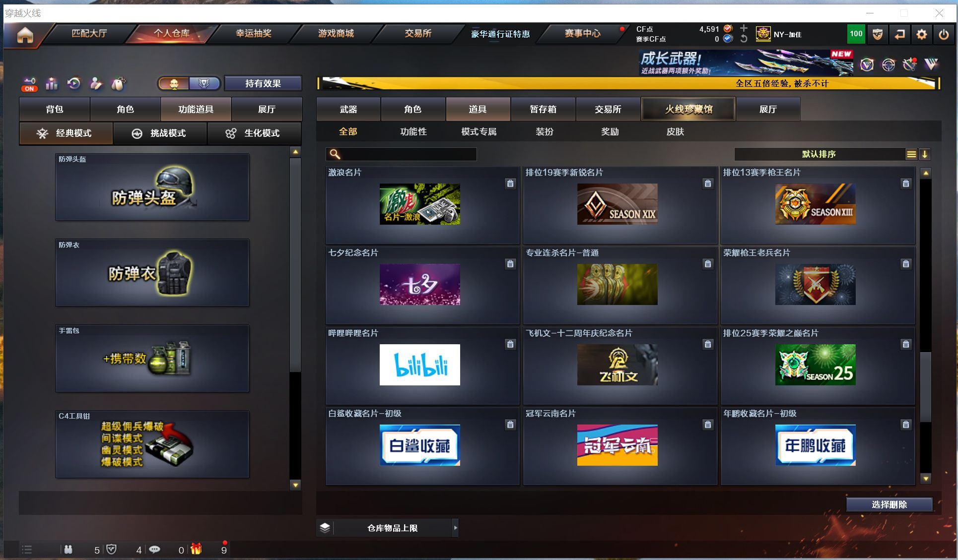Screen dimensions: 958x560
Task: Click the 持有效果 button
Action: [x=263, y=83]
